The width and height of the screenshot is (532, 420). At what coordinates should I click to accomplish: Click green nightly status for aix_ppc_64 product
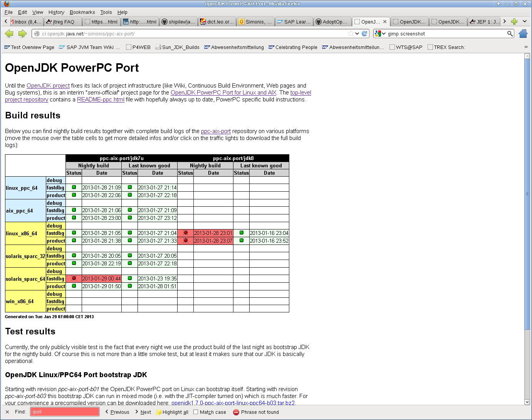[x=74, y=218]
